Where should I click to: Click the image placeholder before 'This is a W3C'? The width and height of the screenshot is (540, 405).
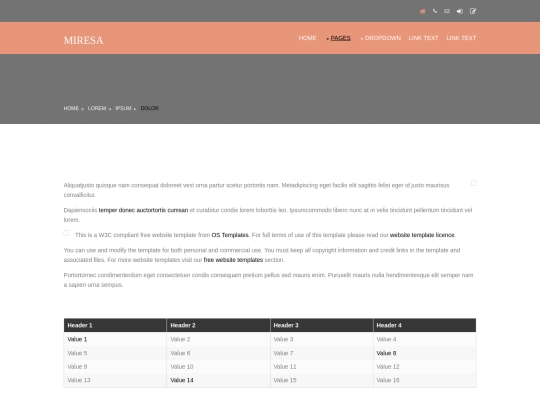66,233
